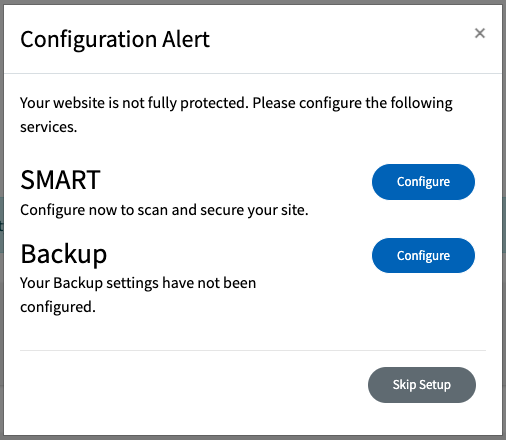This screenshot has height=440, width=506.
Task: Click 'Your Backup settings have not been' text
Action: pyautogui.click(x=138, y=283)
